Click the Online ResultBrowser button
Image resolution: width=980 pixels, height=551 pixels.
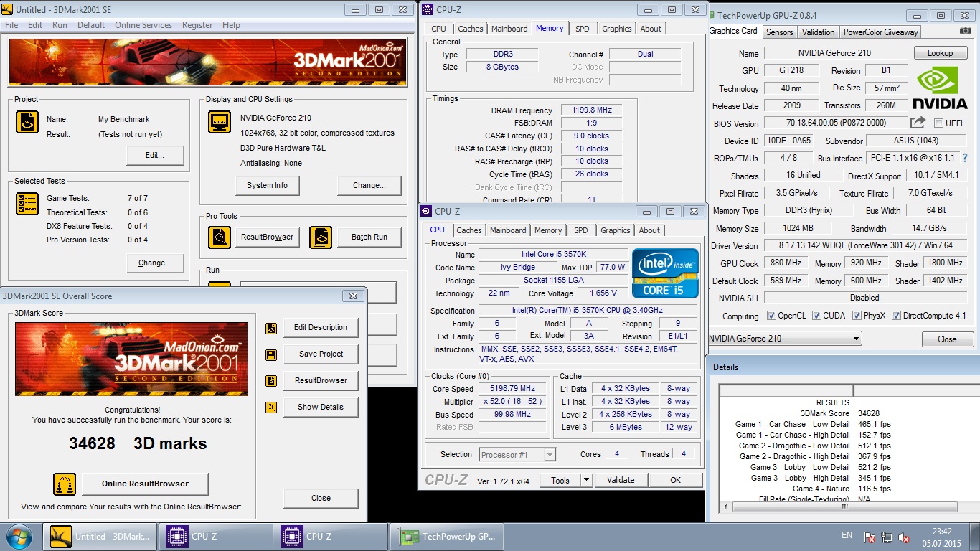[x=145, y=484]
